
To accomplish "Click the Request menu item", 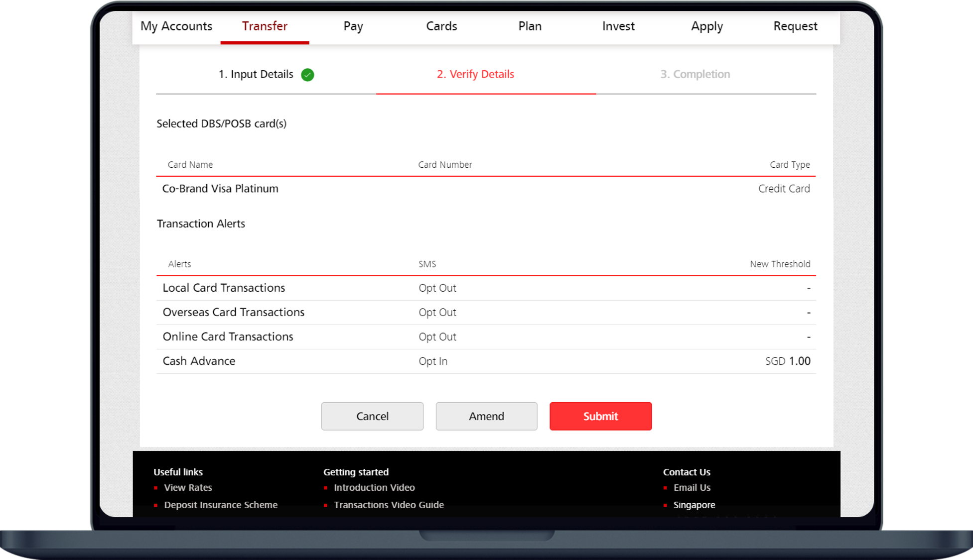I will (795, 26).
